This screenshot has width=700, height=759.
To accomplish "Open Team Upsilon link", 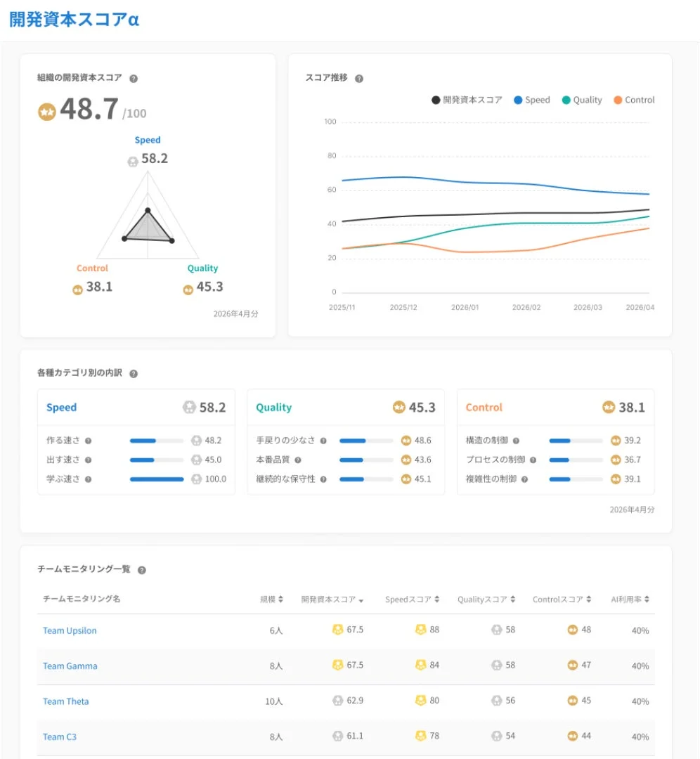I will click(70, 630).
